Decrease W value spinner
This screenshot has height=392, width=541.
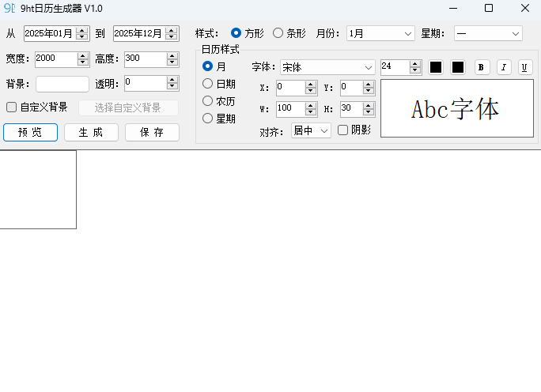coord(311,112)
